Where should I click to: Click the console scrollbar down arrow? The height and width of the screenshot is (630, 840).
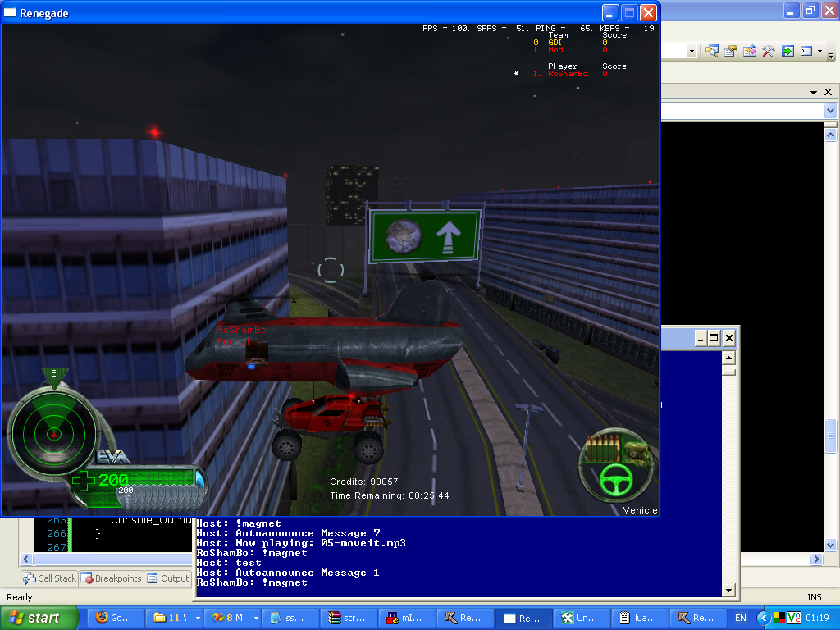728,590
